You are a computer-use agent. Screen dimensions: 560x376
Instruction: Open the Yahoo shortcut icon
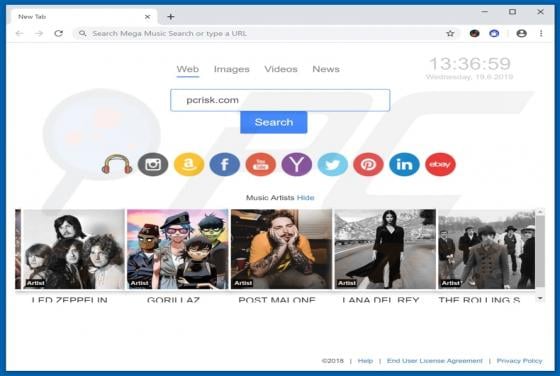[x=297, y=164]
